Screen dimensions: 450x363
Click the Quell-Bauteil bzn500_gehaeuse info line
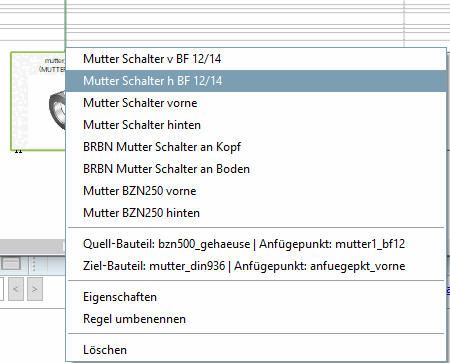click(x=256, y=244)
